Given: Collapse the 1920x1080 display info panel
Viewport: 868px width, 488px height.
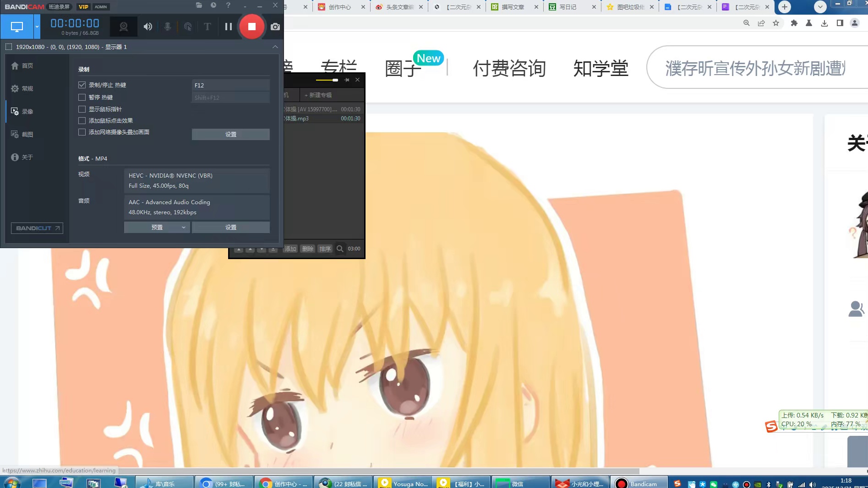Looking at the screenshot, I should [x=275, y=47].
